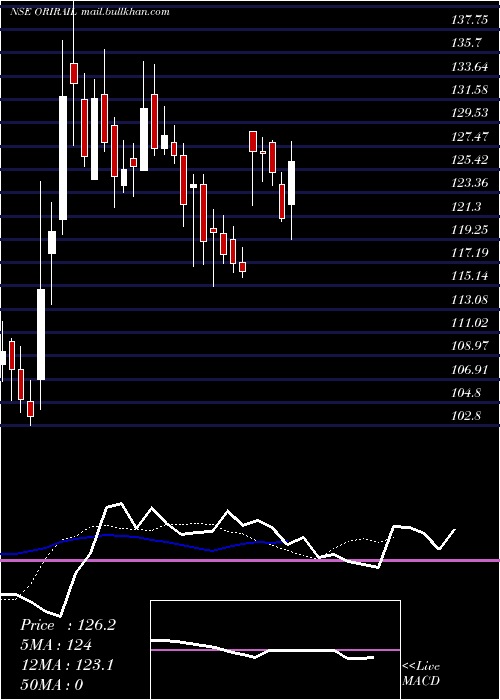Image resolution: width=500 pixels, height=700 pixels.
Task: Click the 135.7 price axis label
Action: [466, 43]
